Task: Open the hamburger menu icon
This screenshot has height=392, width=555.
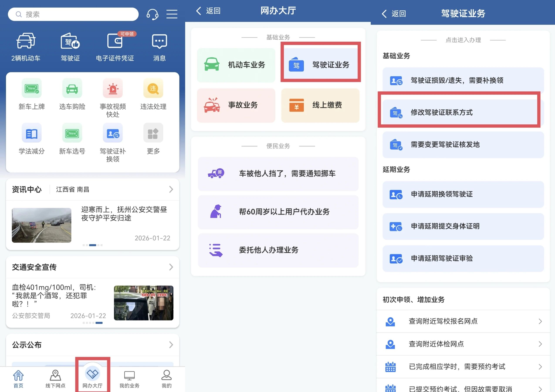Action: click(172, 14)
